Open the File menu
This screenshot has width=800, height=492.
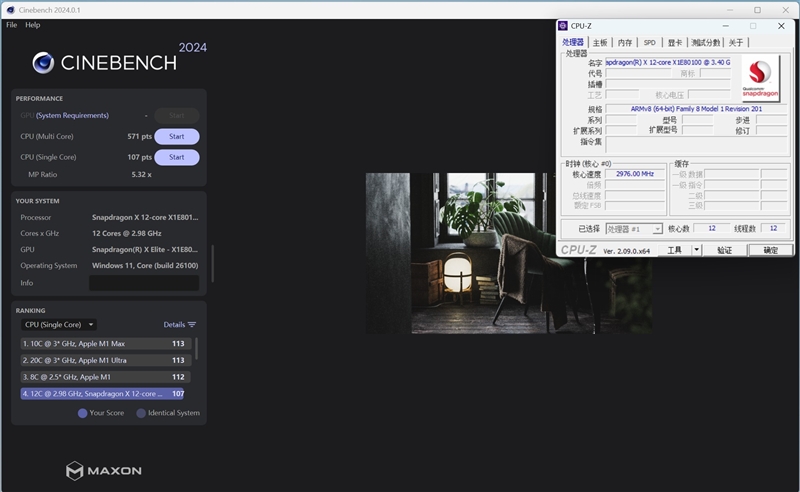click(12, 24)
